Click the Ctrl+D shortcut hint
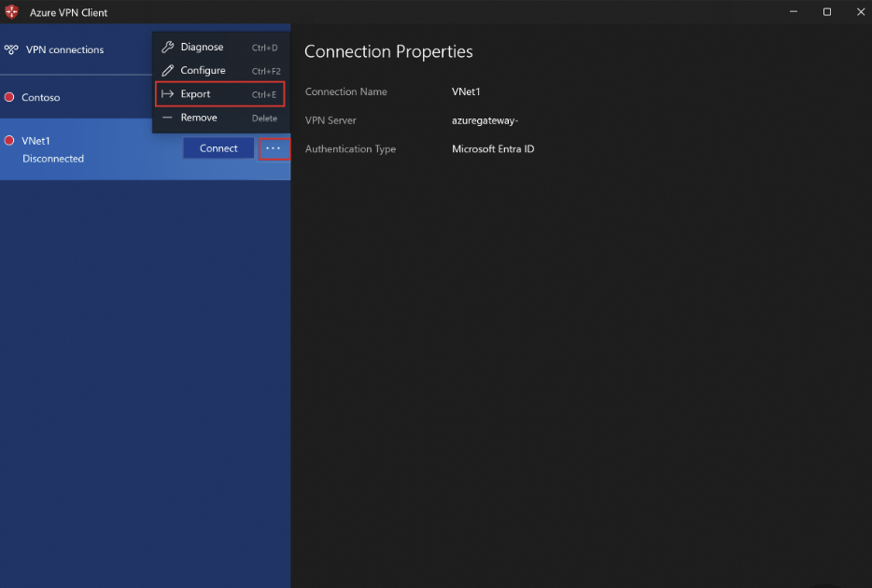872x588 pixels. coord(265,48)
